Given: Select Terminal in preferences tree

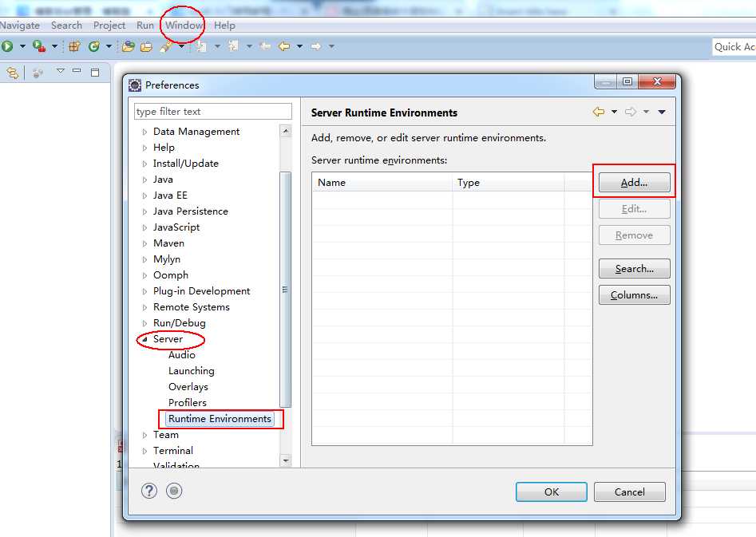Looking at the screenshot, I should pyautogui.click(x=173, y=451).
